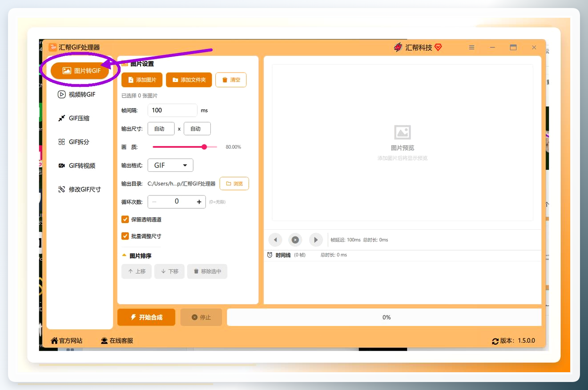Click the output width 自动 field
The width and height of the screenshot is (588, 390).
161,129
